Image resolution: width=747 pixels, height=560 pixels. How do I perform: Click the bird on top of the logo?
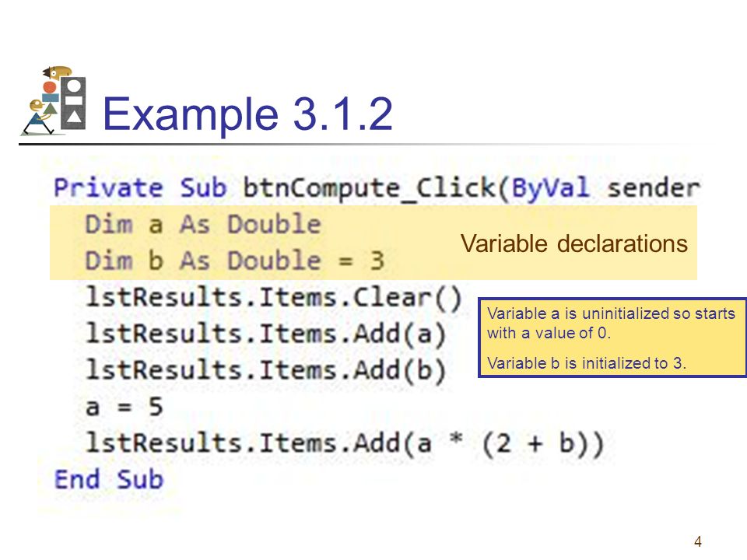click(57, 72)
